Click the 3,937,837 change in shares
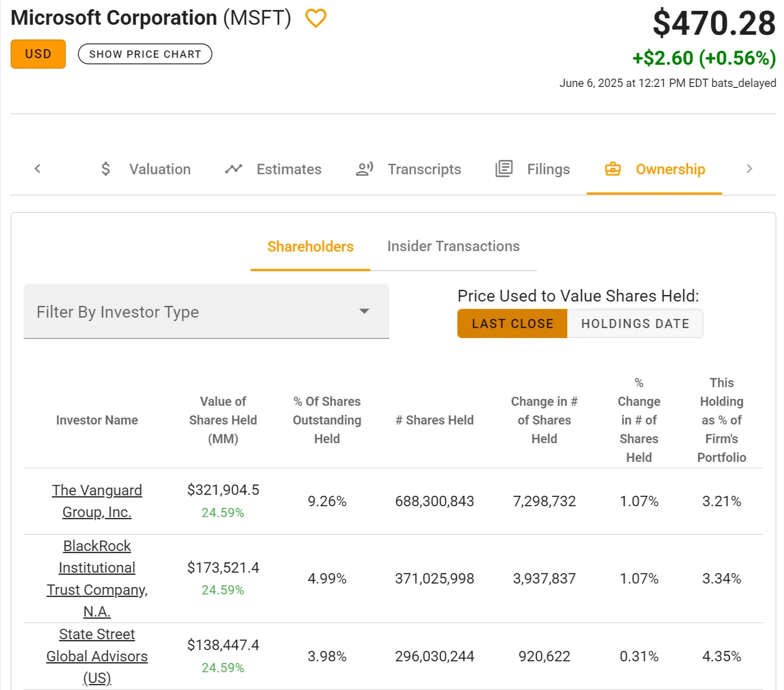Viewport: 784px width, 690px height. [544, 579]
